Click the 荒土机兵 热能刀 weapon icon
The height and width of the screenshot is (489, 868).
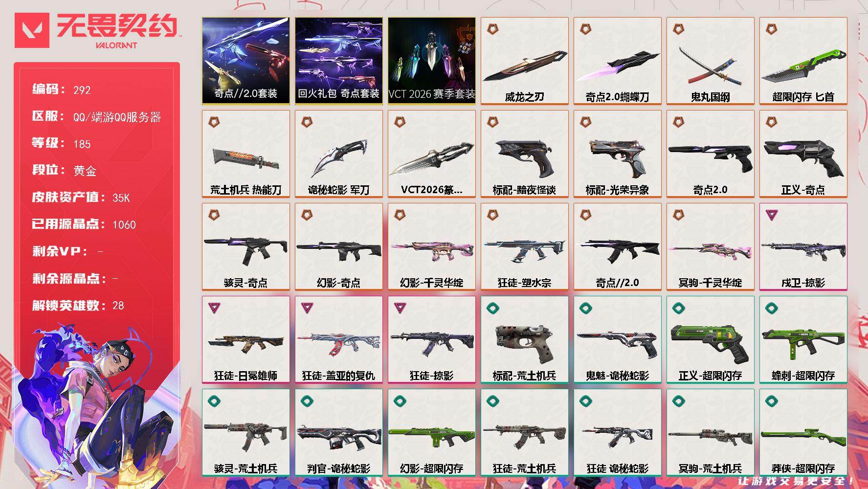[x=246, y=158]
